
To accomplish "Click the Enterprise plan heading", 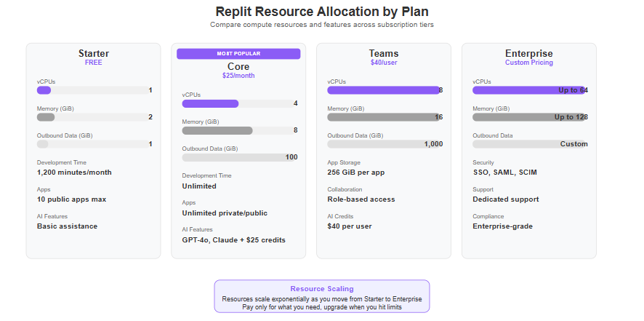I will 529,54.
